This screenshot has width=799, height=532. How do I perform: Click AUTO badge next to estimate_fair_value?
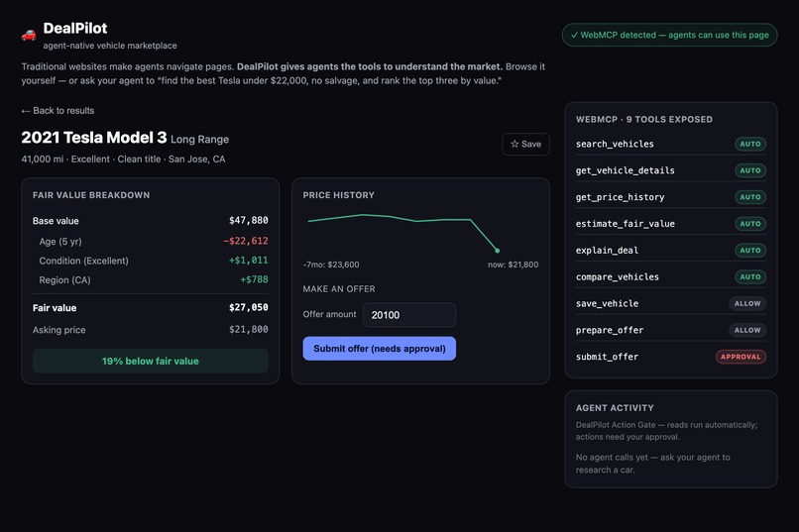click(750, 224)
